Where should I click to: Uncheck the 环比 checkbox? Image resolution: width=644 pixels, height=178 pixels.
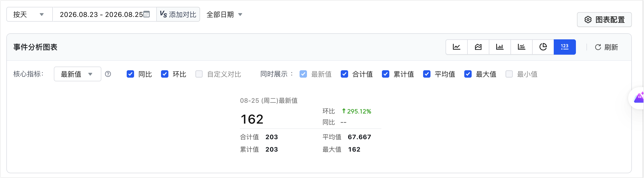coord(165,74)
